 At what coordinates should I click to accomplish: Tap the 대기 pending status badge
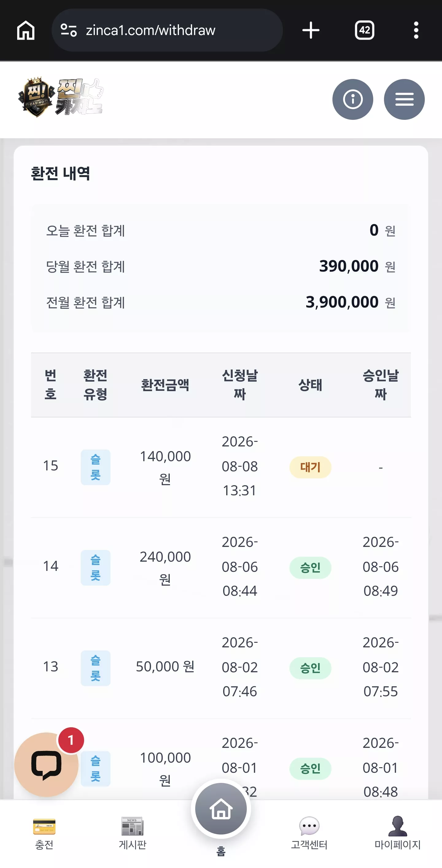coord(310,467)
